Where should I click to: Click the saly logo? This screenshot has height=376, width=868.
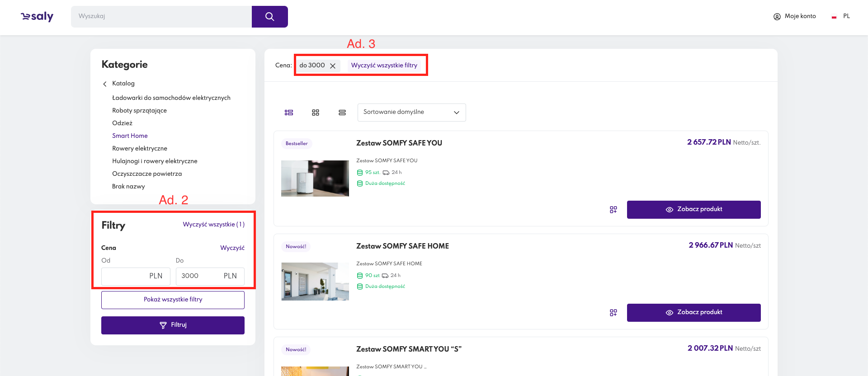37,17
